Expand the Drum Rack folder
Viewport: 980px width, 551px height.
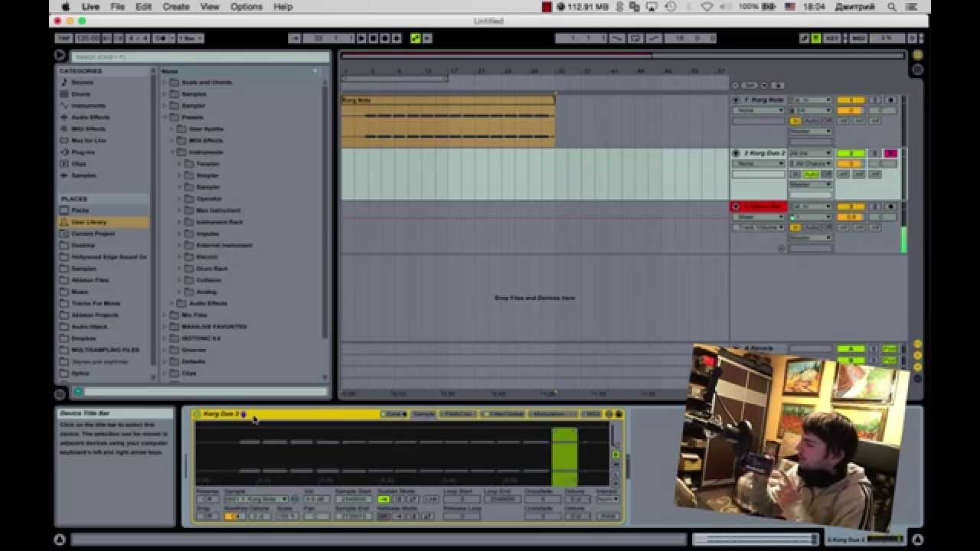tap(180, 269)
